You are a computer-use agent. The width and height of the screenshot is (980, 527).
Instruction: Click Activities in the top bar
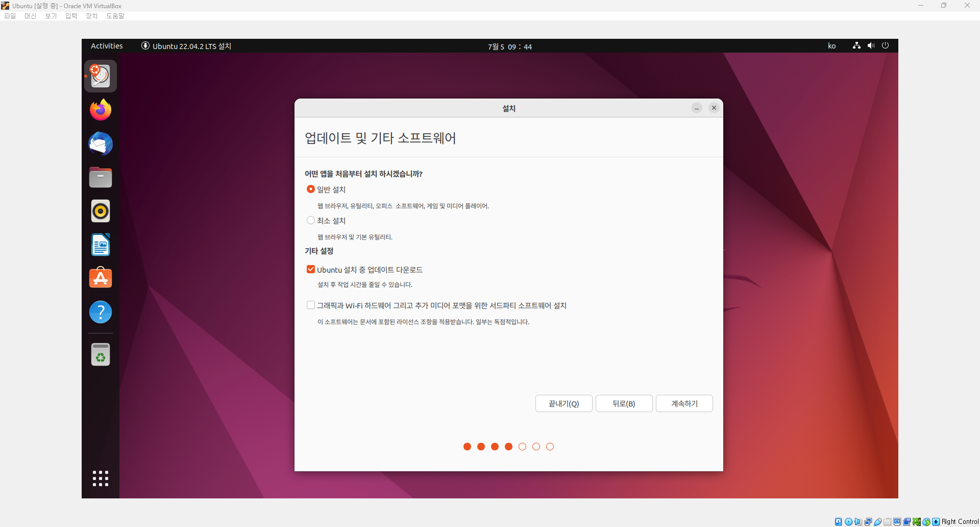[107, 46]
